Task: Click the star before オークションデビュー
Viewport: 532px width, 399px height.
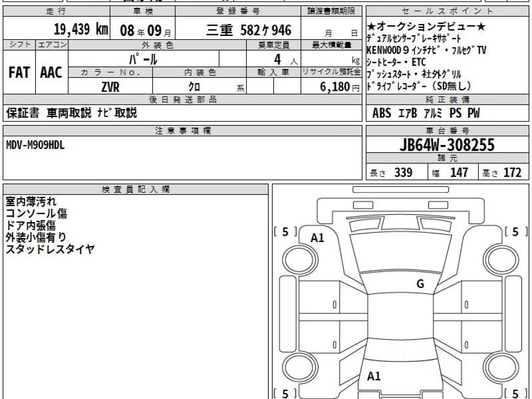Action: 372,27
